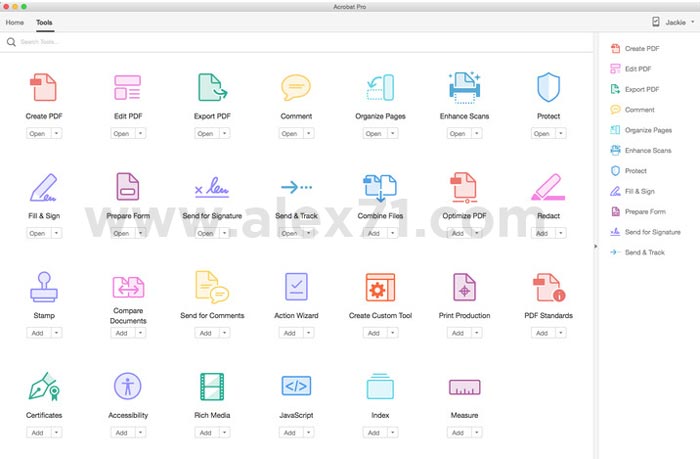Screen dimensions: 700x459
Task: Collapse the right tools pane arrow
Action: pos(595,246)
